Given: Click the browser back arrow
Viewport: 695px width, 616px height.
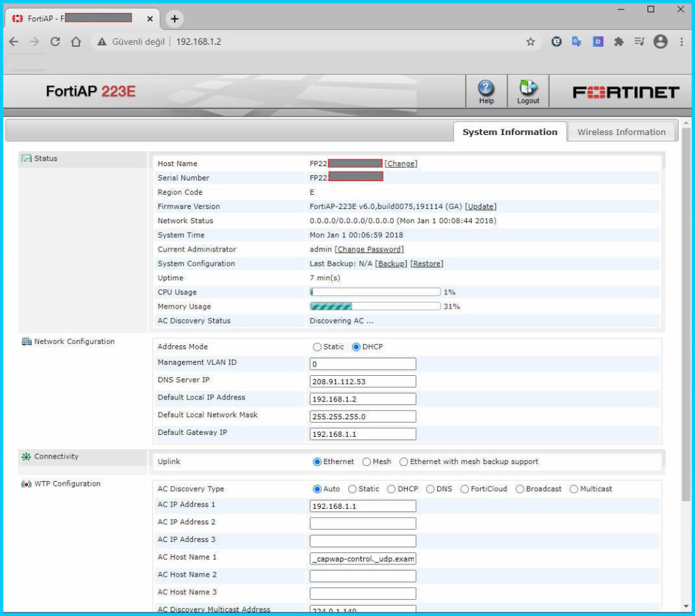Looking at the screenshot, I should [x=14, y=41].
